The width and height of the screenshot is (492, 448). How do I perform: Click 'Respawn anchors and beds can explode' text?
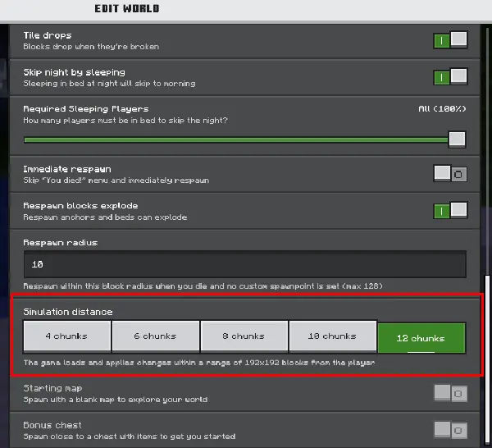pyautogui.click(x=105, y=217)
